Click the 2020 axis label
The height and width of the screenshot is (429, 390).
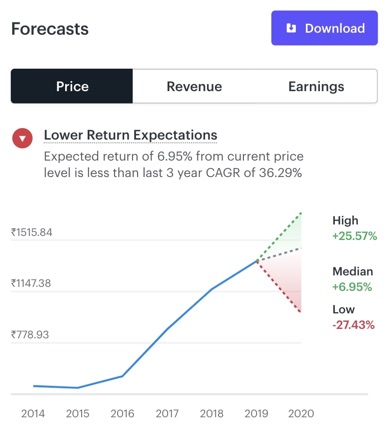[x=301, y=413]
